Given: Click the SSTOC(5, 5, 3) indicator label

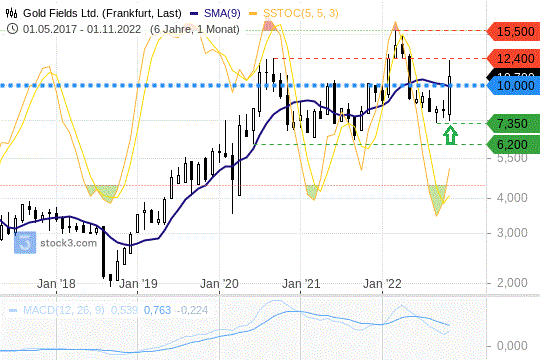Looking at the screenshot, I should (x=301, y=13).
